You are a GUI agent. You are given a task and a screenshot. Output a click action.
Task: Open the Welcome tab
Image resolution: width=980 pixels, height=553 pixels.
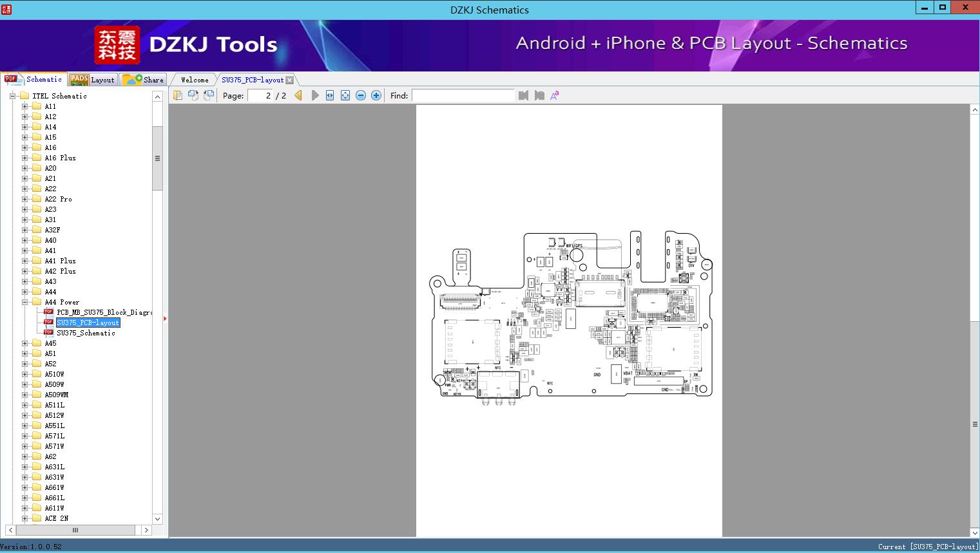[194, 80]
